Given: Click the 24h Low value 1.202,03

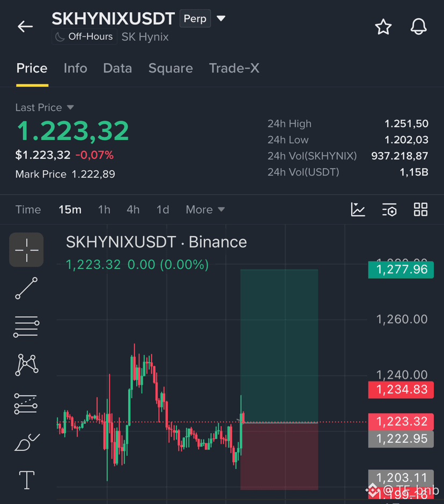Looking at the screenshot, I should tap(406, 140).
